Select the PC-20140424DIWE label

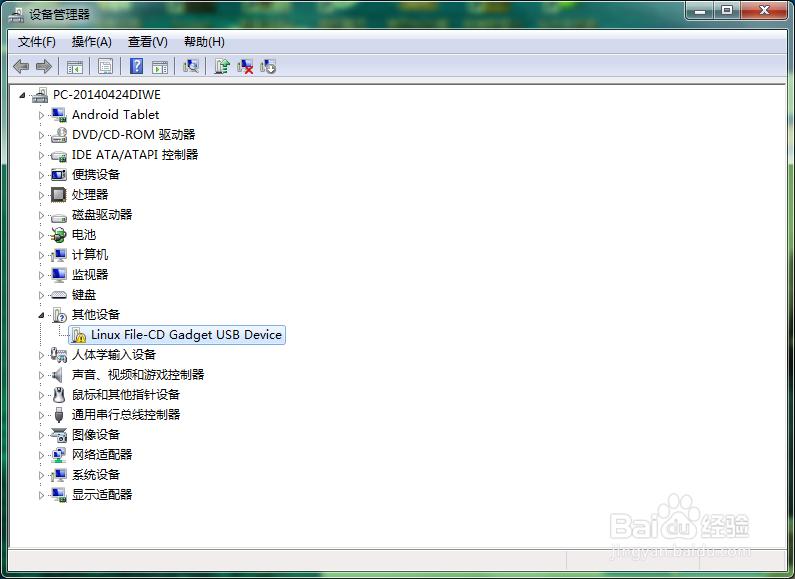coord(106,95)
